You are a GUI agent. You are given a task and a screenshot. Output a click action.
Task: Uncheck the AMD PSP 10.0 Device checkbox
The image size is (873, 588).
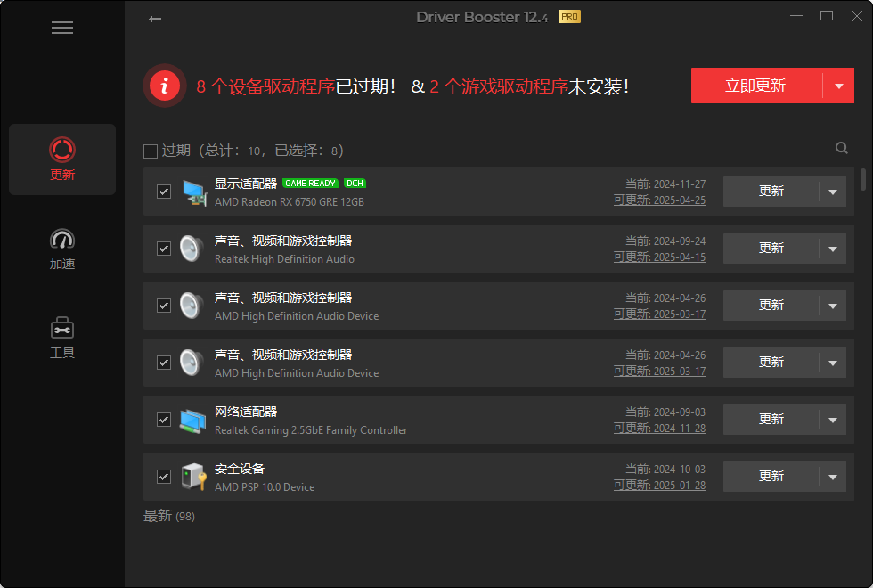[163, 476]
